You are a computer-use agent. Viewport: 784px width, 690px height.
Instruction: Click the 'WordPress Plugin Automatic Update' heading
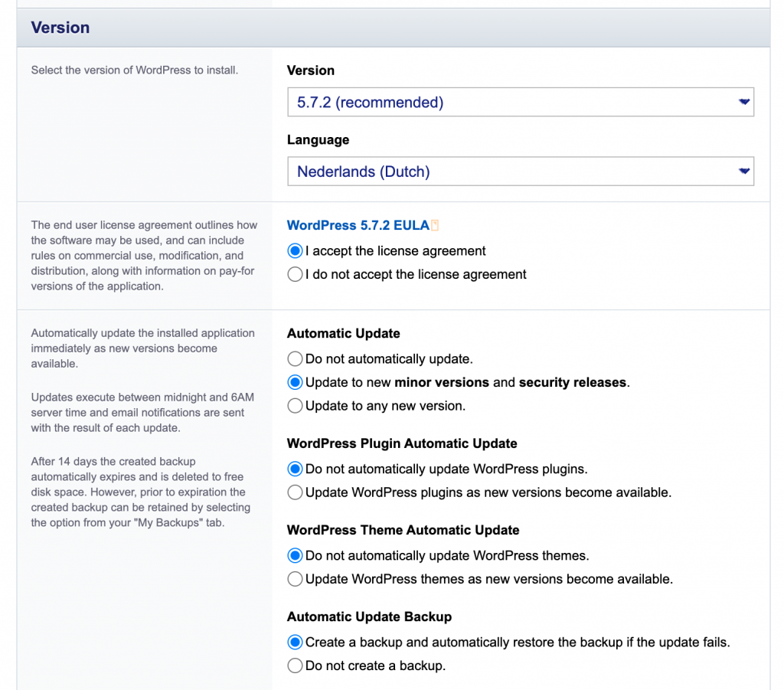tap(402, 443)
